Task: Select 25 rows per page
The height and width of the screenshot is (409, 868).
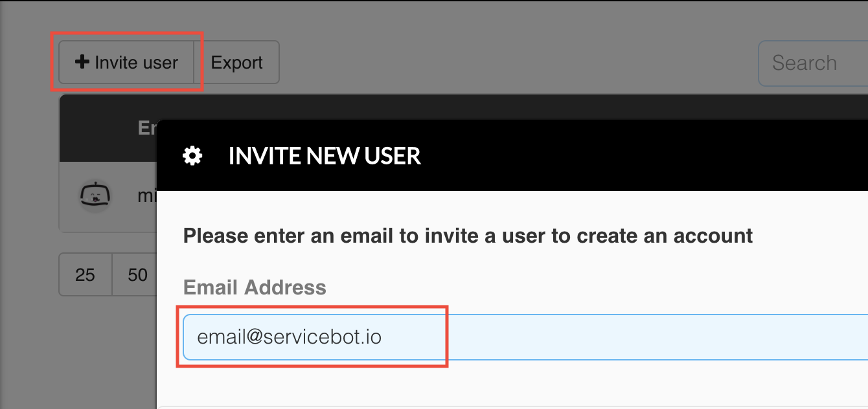Action: (x=85, y=275)
